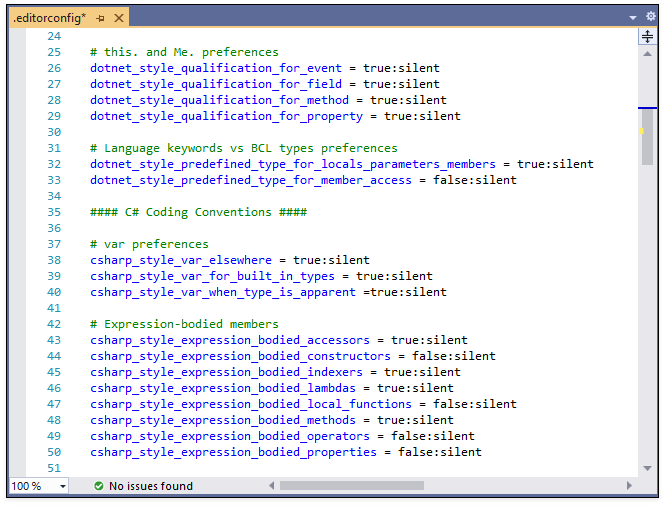
Task: Close the .editorconfig tab
Action: tap(119, 18)
